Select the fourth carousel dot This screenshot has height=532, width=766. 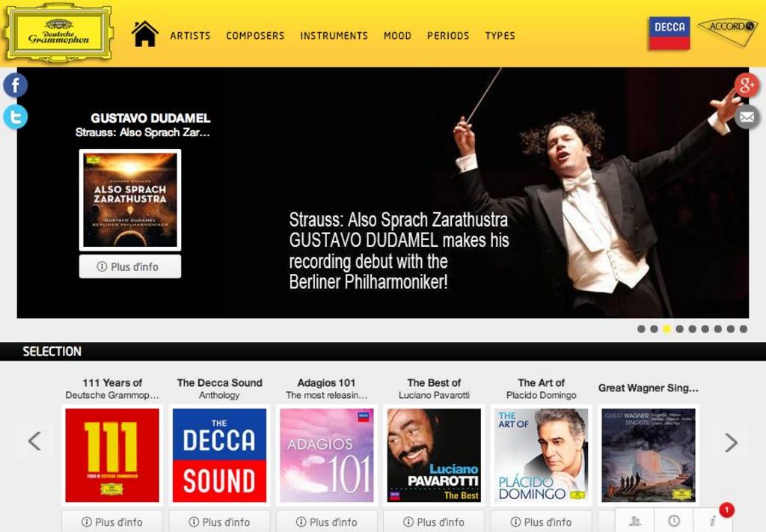679,329
